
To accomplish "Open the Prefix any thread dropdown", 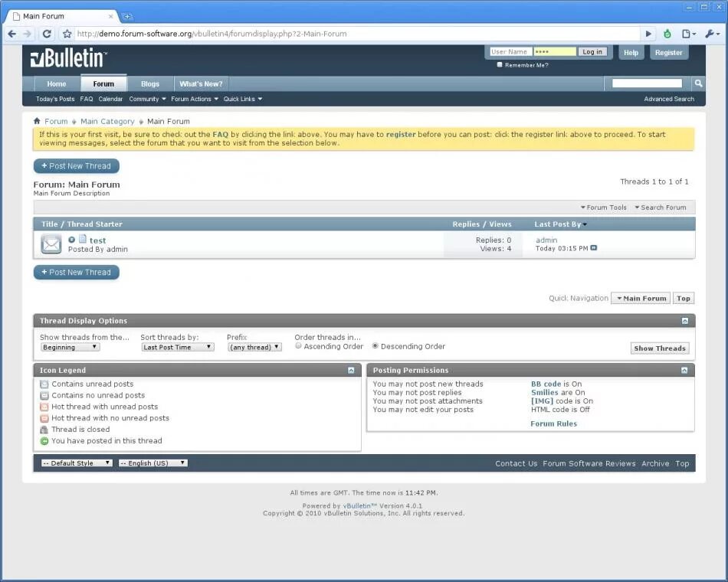I will 254,347.
